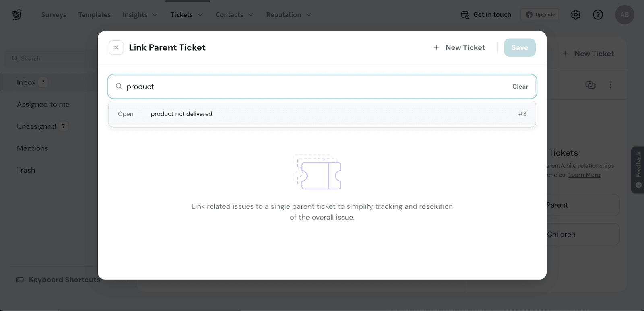Click the settings gear icon
Image resolution: width=644 pixels, height=311 pixels.
point(576,15)
